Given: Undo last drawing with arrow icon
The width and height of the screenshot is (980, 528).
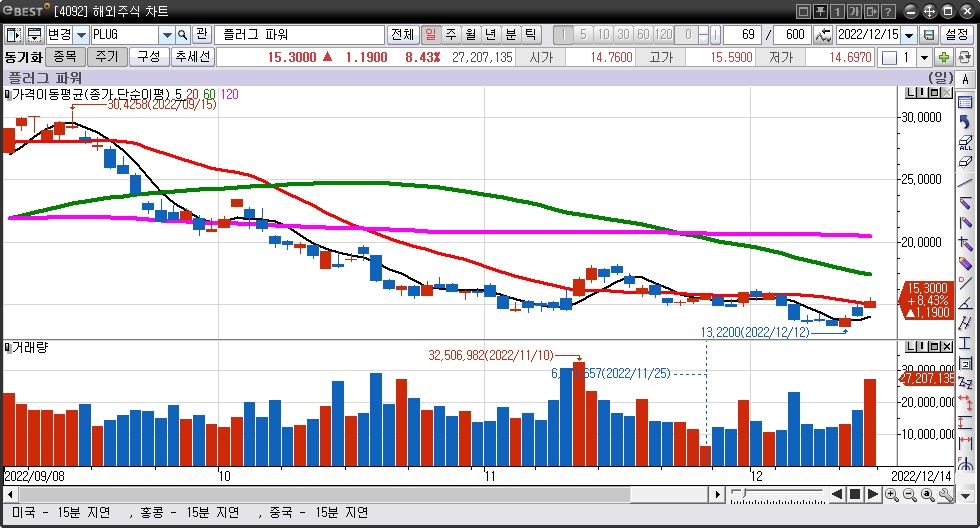Looking at the screenshot, I should click(966, 122).
